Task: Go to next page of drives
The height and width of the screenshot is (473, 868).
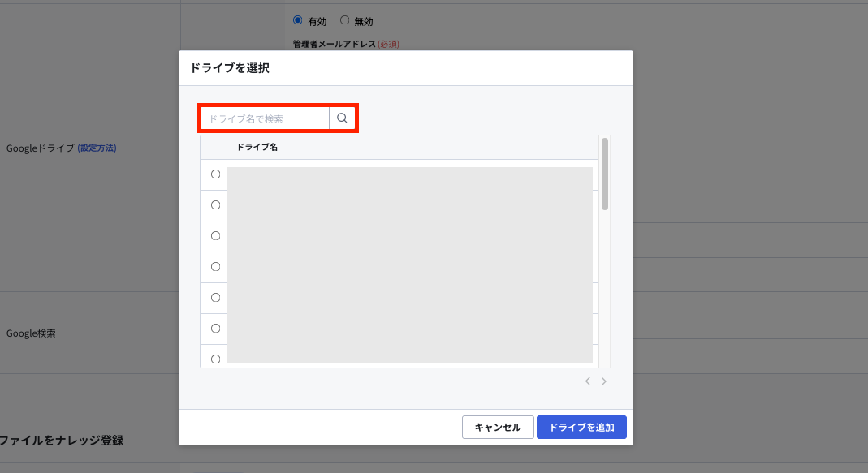Action: pos(604,381)
